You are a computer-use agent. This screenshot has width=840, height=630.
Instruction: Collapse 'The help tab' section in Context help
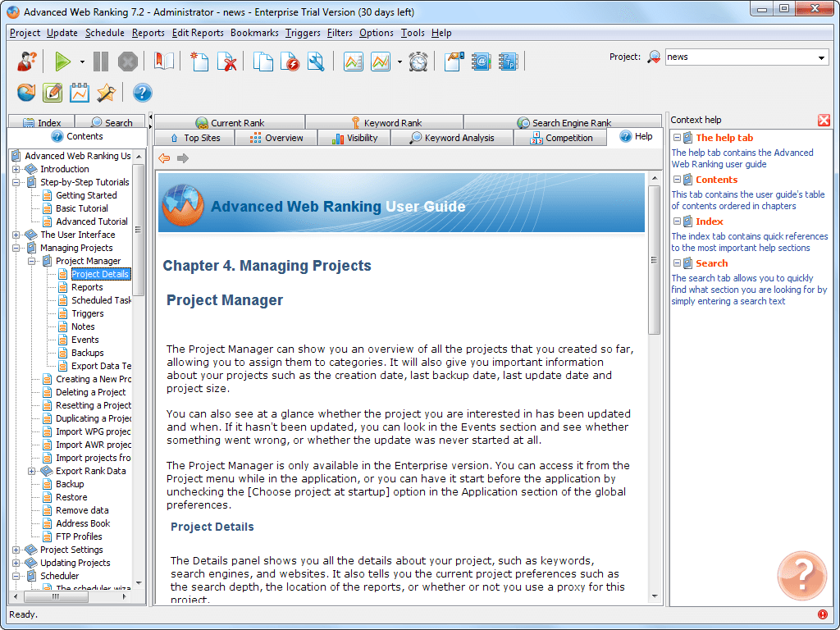677,138
